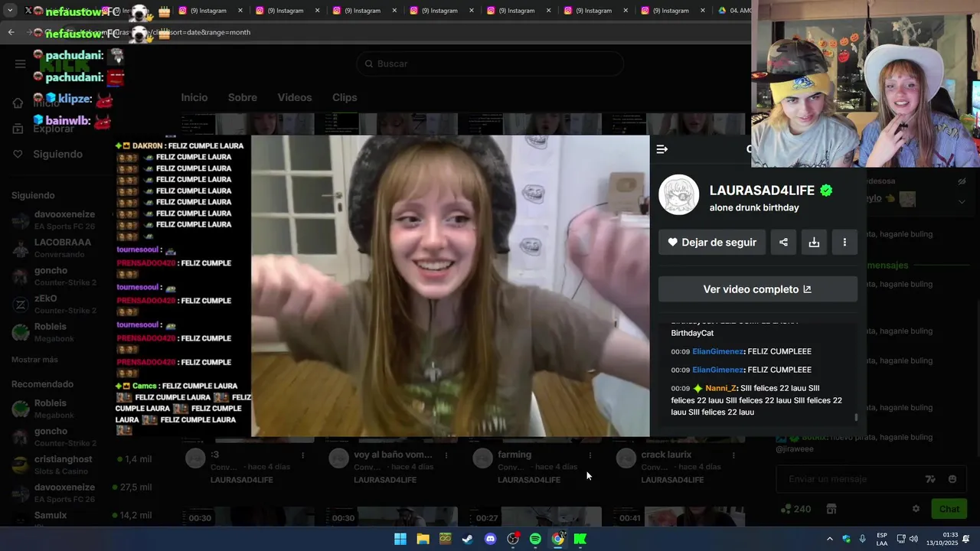The height and width of the screenshot is (551, 980).
Task: Open options for 'crack laurix' clip
Action: point(733,455)
